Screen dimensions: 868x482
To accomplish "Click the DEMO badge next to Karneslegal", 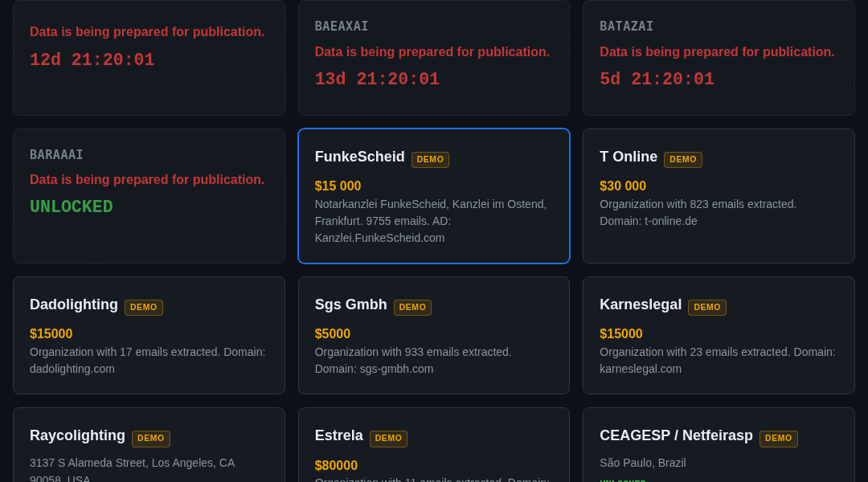I will pyautogui.click(x=707, y=307).
